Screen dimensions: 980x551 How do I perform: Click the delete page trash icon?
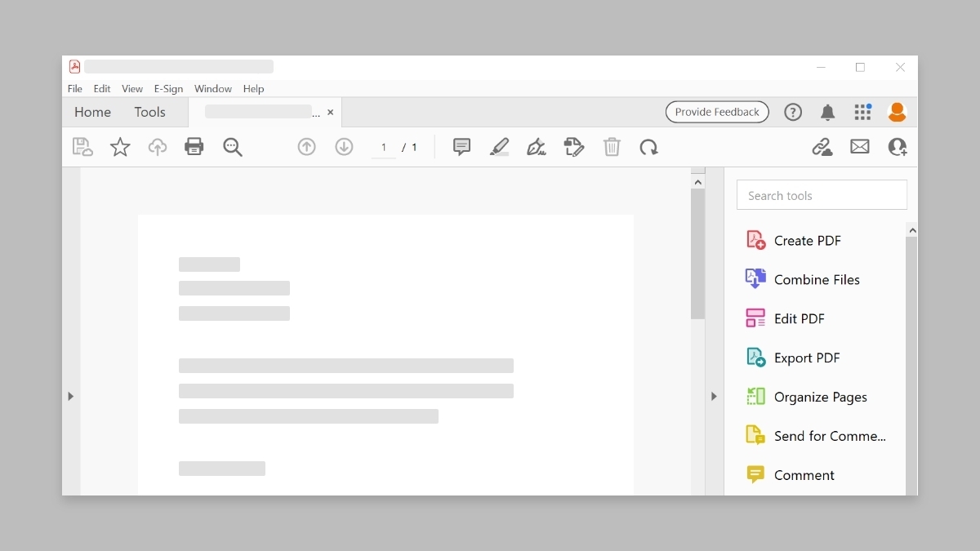pos(612,147)
